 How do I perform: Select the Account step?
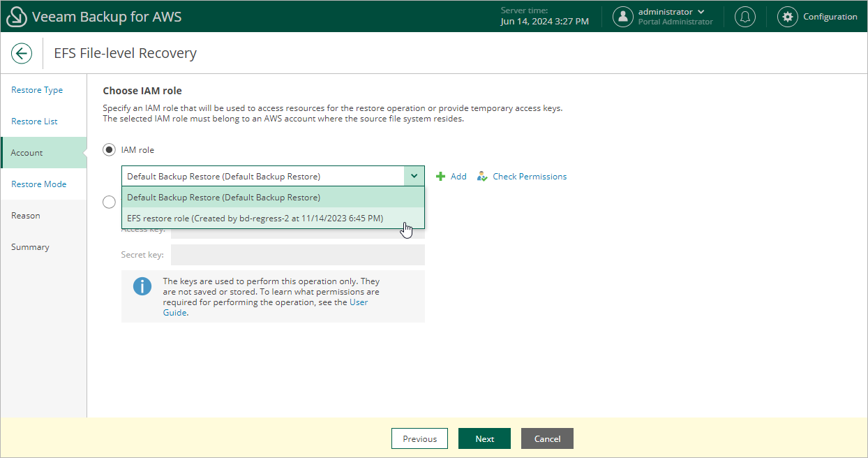coord(44,153)
